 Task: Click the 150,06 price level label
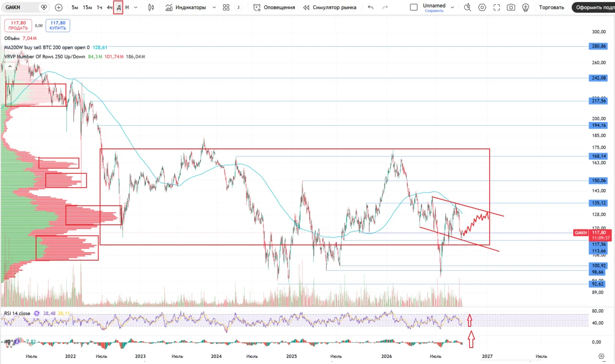598,181
